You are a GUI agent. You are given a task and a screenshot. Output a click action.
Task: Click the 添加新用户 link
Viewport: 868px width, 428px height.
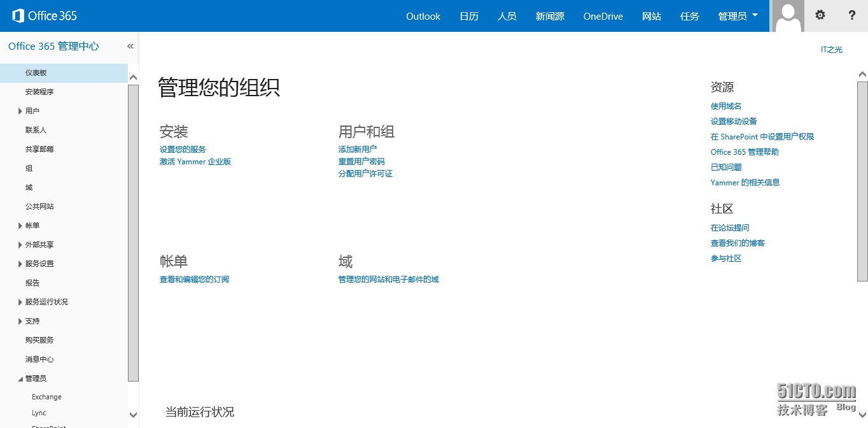[x=357, y=149]
